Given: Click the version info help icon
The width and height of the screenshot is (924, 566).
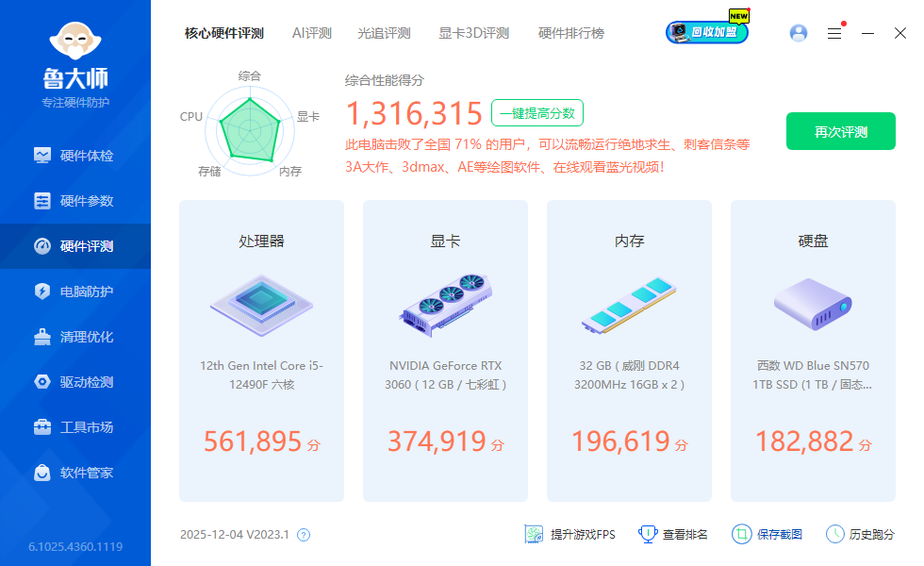Looking at the screenshot, I should pos(304,535).
